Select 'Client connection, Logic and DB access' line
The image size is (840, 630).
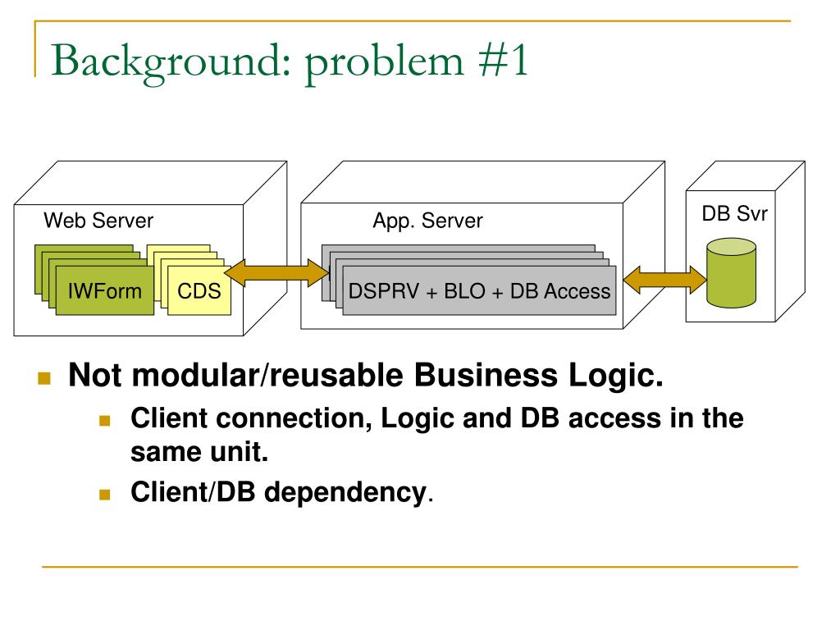click(x=436, y=418)
